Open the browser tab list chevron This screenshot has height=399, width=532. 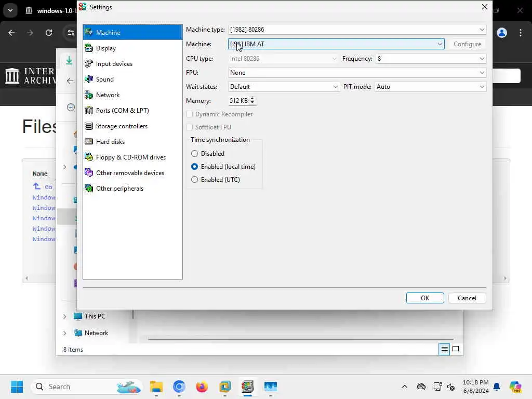(10, 10)
